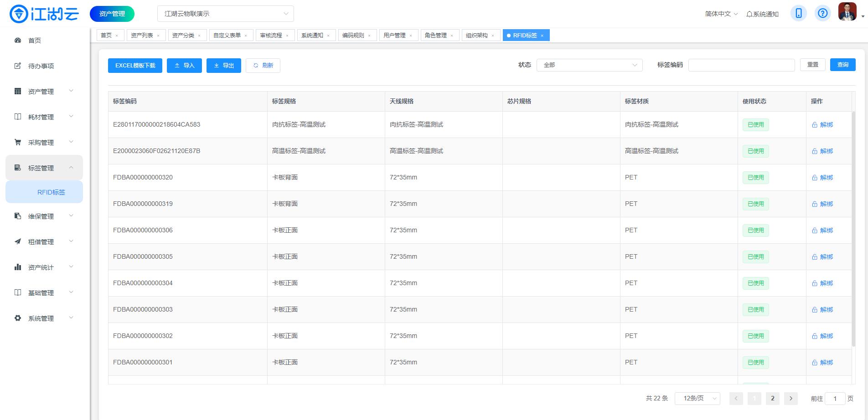Open 首页 from the sidebar

35,41
